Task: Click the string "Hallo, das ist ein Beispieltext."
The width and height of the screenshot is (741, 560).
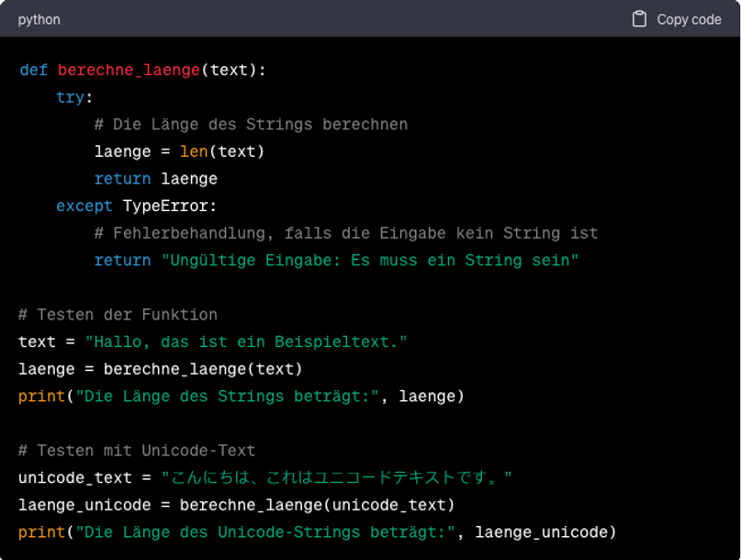Action: [x=246, y=342]
